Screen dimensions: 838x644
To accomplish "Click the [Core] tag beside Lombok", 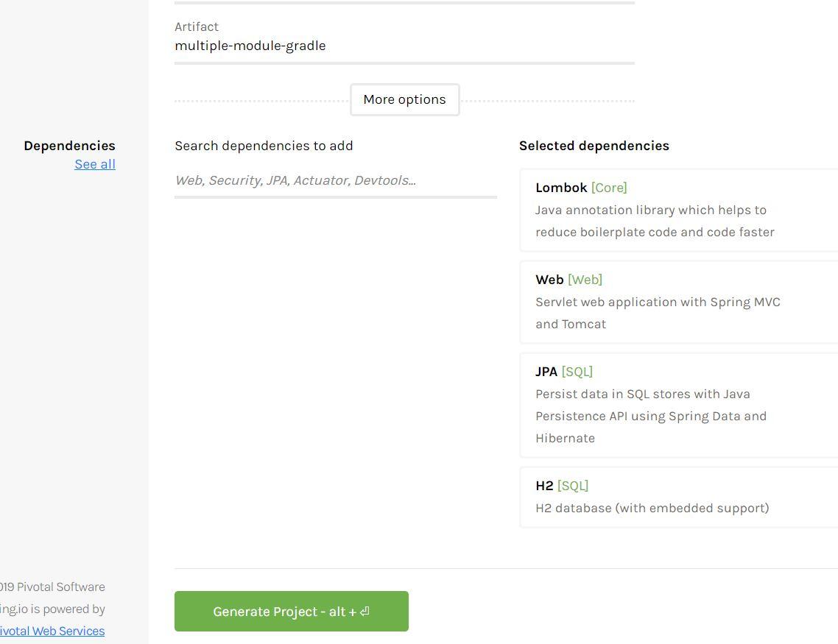I will coord(609,188).
